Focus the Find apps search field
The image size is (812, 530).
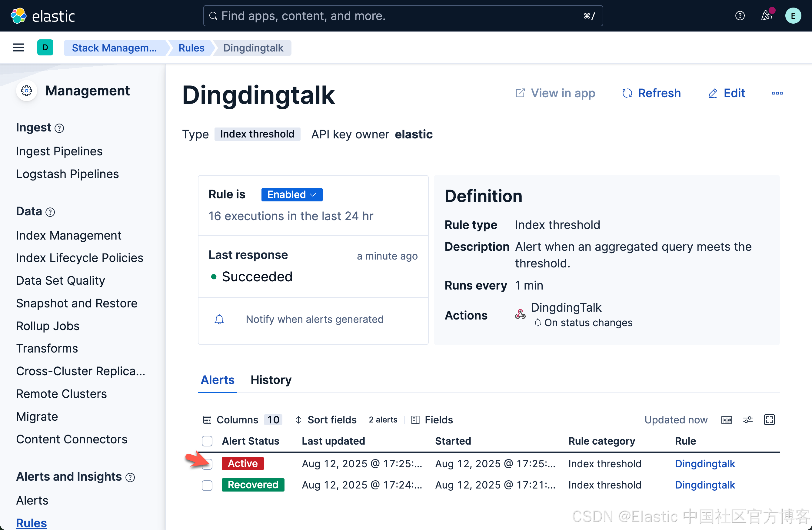(x=403, y=16)
